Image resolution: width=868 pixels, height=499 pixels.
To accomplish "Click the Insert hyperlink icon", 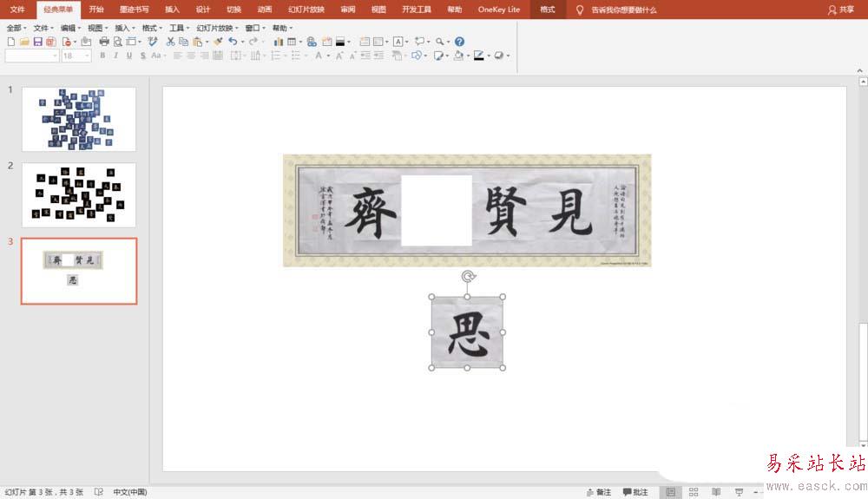I will (312, 42).
